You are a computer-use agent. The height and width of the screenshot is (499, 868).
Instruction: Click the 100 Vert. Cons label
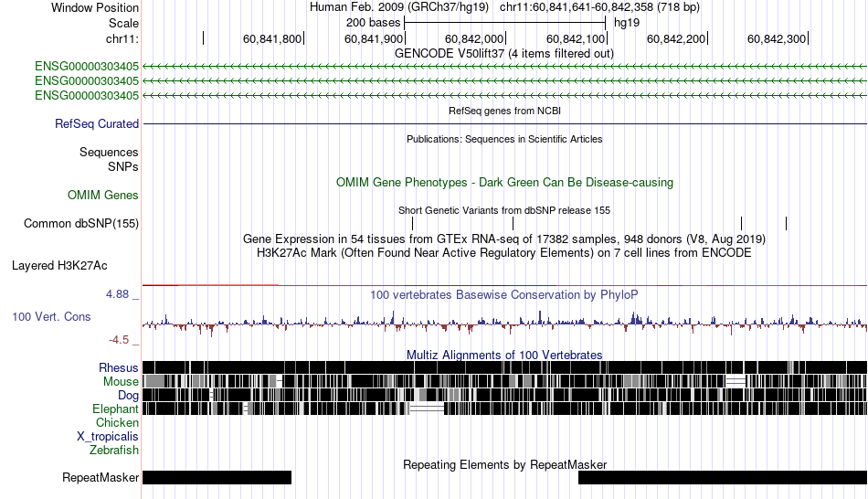[51, 317]
